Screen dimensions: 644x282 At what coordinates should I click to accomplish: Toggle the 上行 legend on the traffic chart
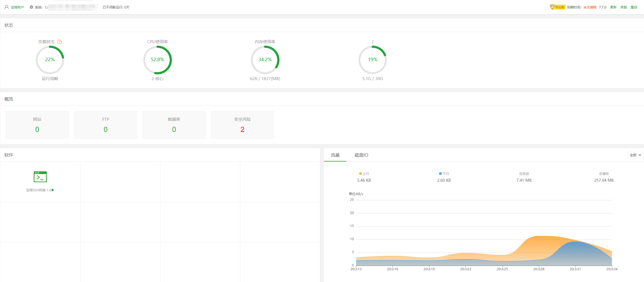click(x=364, y=174)
